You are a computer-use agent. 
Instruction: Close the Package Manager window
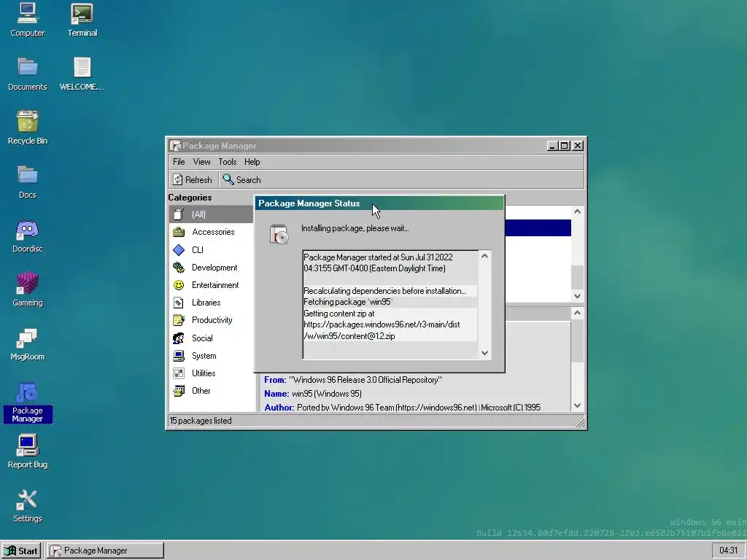[x=578, y=146]
